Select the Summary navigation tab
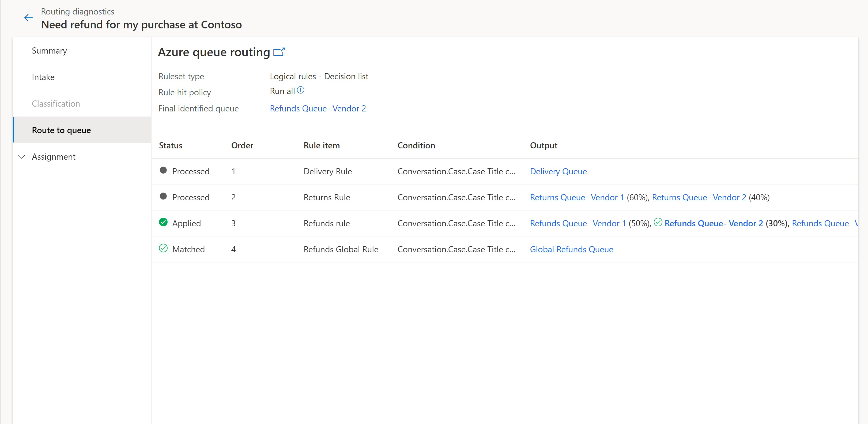This screenshot has height=424, width=868. pyautogui.click(x=50, y=50)
